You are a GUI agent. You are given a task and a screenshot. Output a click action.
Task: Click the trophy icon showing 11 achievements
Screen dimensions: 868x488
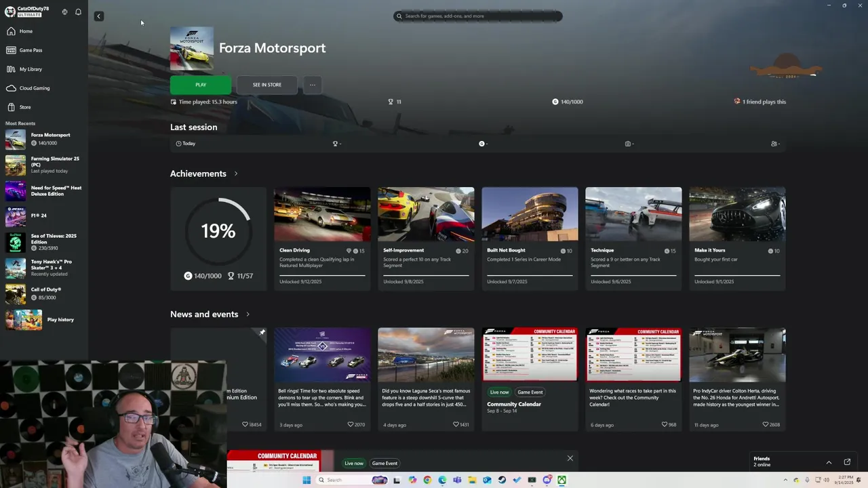click(x=391, y=102)
